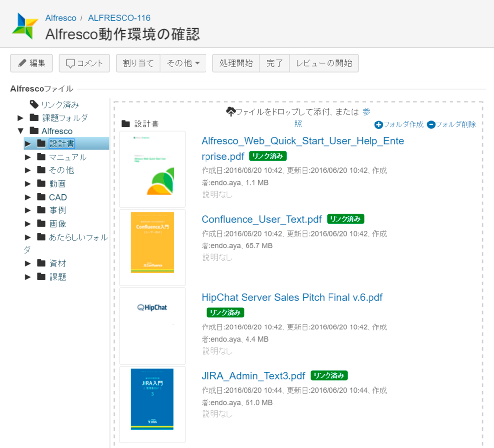Viewport: 494px width, 448px height.
Task: Click the フォルダ削除 link
Action: click(x=455, y=124)
